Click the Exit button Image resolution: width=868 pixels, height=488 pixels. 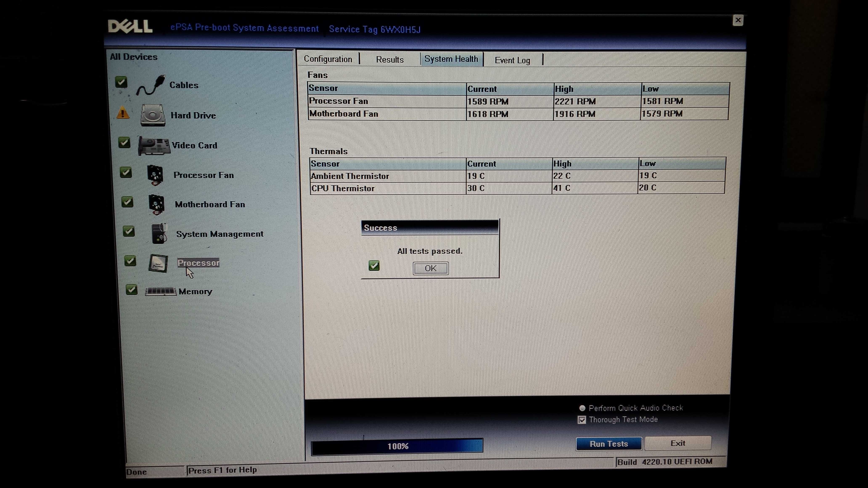(x=678, y=443)
